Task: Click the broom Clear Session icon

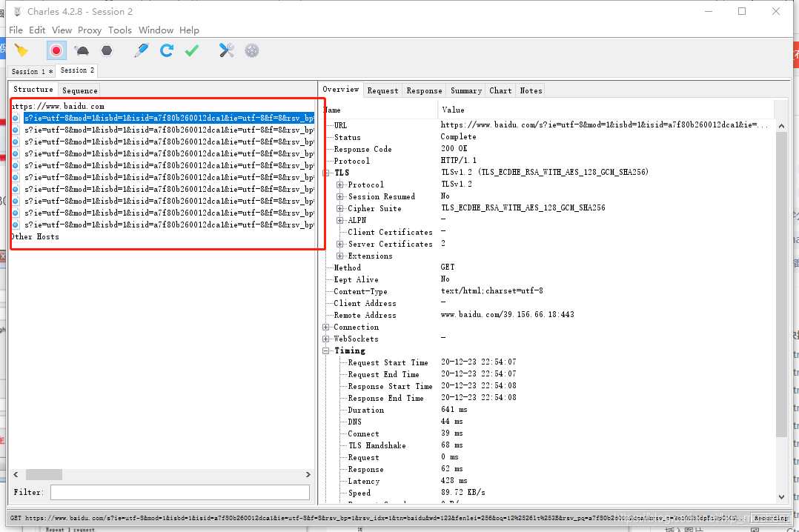Action: pos(21,50)
